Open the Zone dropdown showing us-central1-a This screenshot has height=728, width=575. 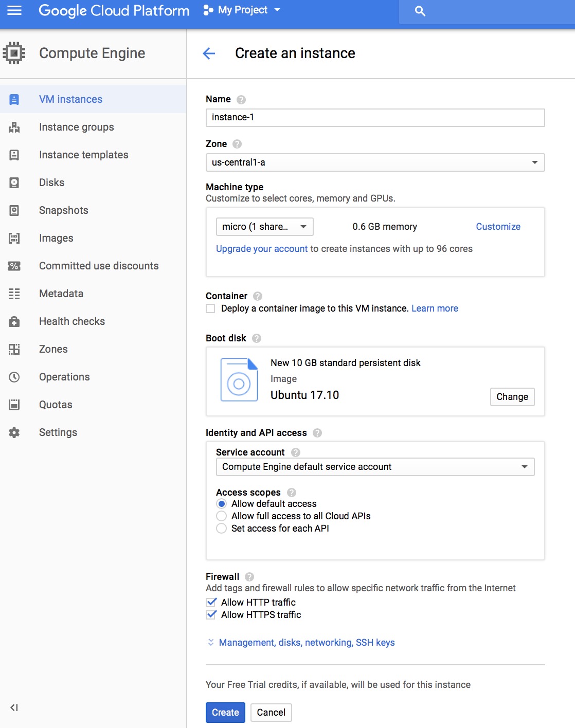[x=375, y=162]
